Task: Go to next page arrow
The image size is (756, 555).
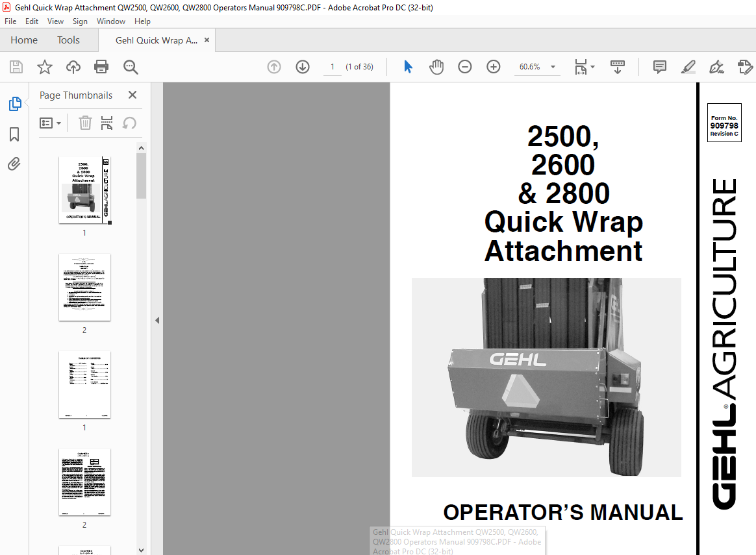Action: point(303,67)
